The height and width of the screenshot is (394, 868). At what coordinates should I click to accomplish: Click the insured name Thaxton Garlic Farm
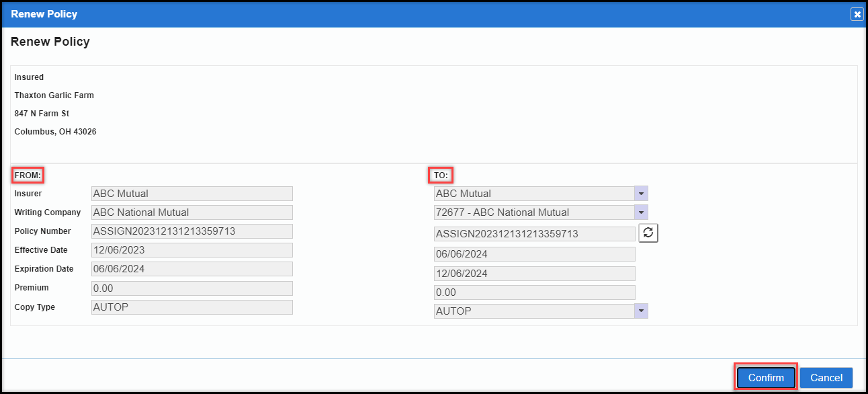click(54, 95)
